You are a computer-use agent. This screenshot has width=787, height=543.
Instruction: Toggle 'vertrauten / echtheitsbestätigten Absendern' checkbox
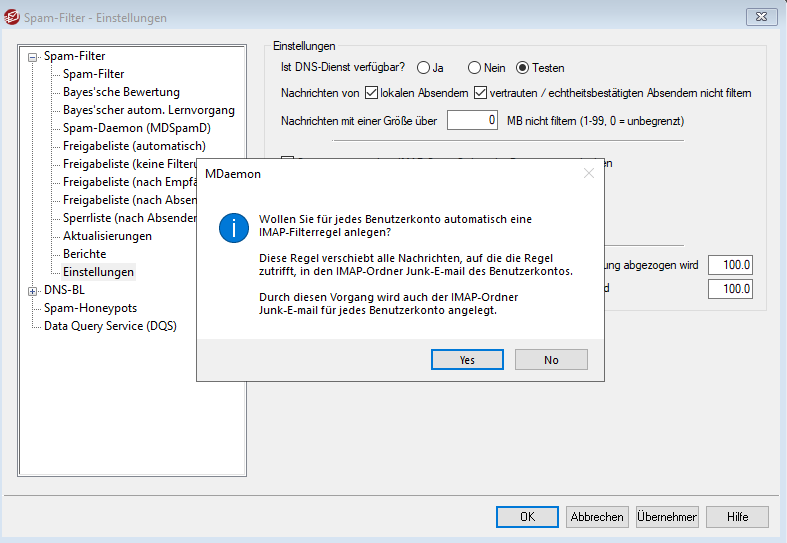pos(480,93)
